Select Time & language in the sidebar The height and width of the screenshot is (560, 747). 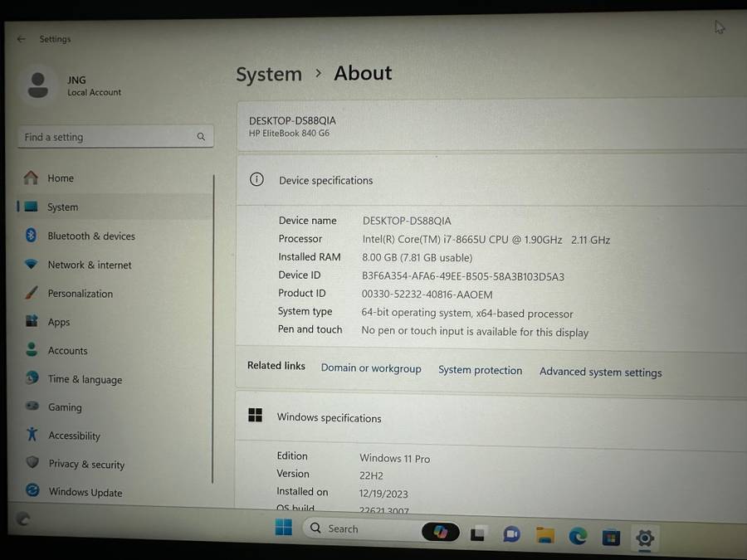point(84,379)
